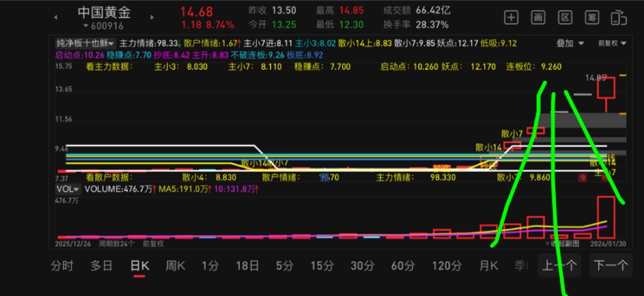Switch to 周K tab
644x296 pixels.
click(175, 266)
